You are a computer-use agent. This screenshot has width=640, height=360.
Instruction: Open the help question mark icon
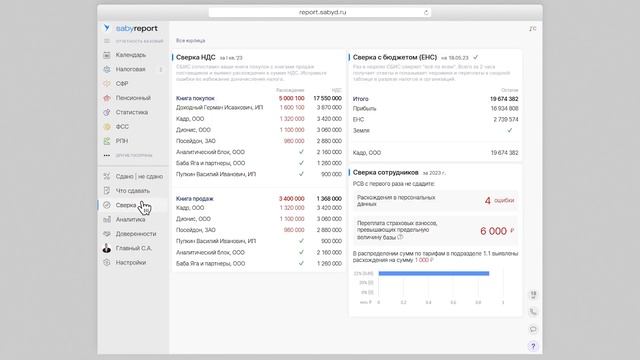tap(533, 347)
